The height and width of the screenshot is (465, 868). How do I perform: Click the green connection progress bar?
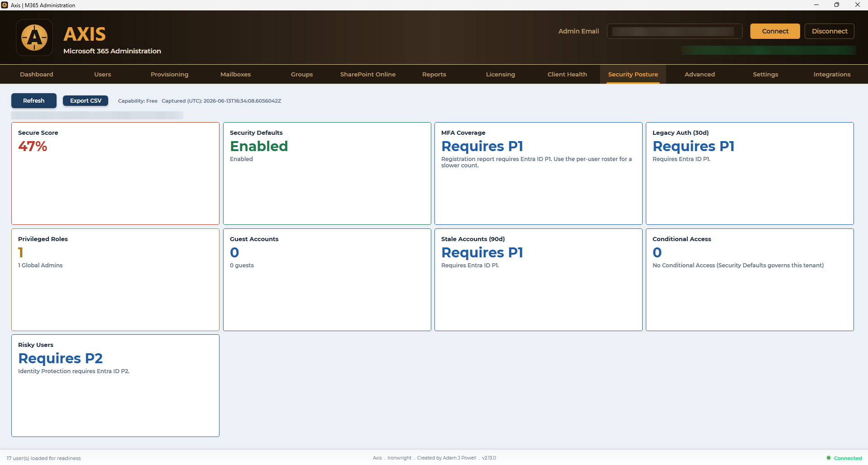pos(769,50)
